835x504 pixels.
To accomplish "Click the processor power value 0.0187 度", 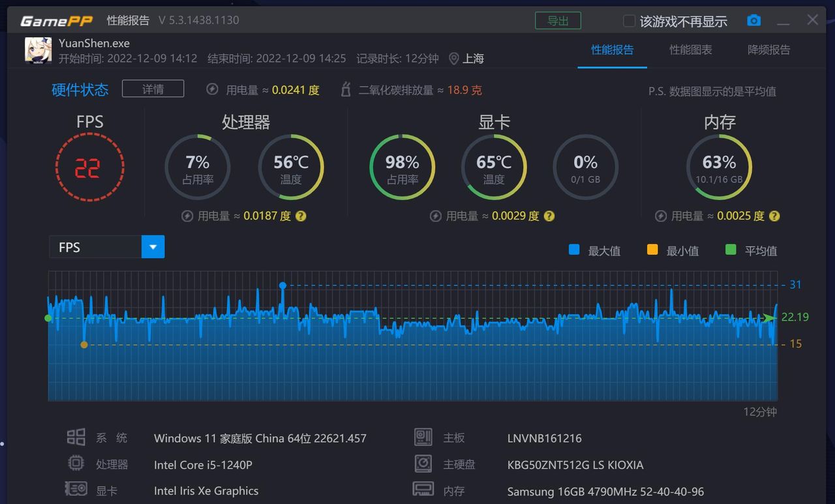I will (267, 216).
